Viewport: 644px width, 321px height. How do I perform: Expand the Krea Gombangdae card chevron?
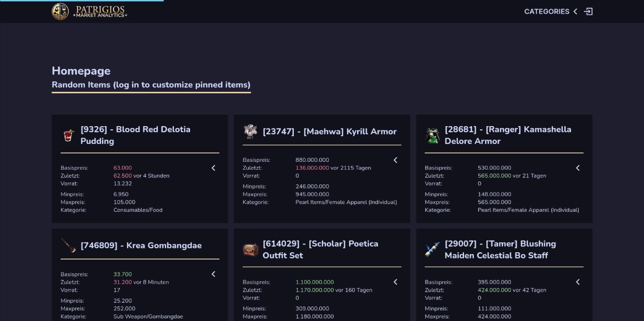[213, 274]
